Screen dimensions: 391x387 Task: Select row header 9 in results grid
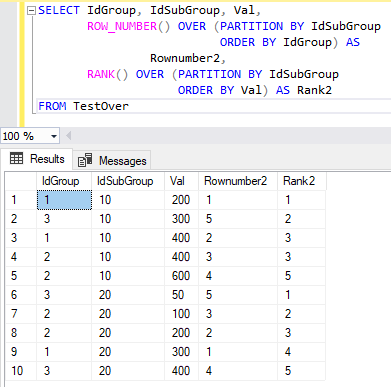(x=21, y=352)
